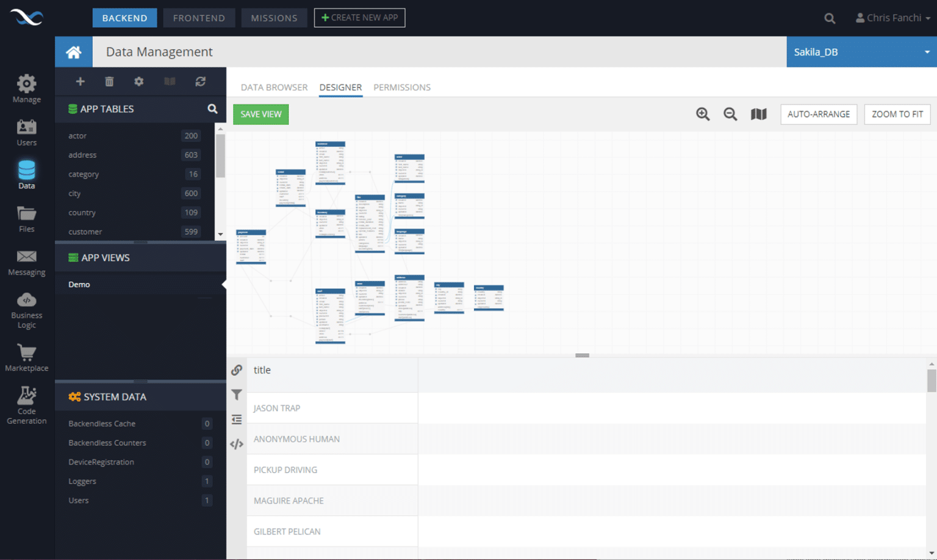Click the link relations icon beside title row
Viewport: 937px width, 560px height.
[237, 370]
